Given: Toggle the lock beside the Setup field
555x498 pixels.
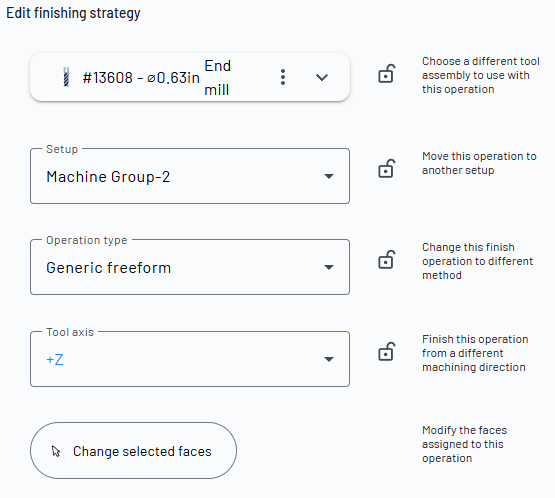Looking at the screenshot, I should pyautogui.click(x=387, y=168).
